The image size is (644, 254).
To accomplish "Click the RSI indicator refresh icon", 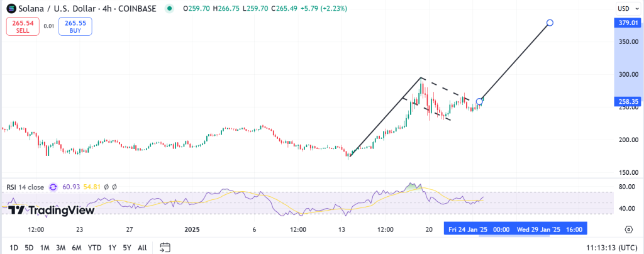I will (53, 187).
